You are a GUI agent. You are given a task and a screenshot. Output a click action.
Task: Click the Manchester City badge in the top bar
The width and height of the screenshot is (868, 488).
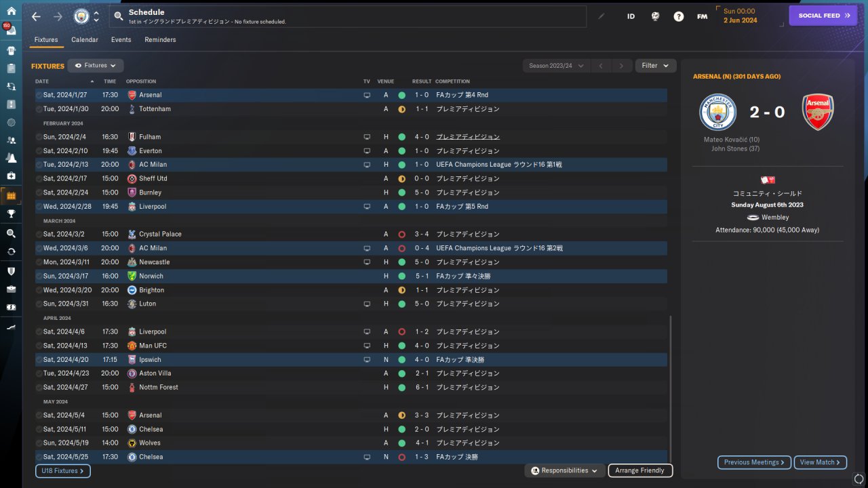coord(81,16)
